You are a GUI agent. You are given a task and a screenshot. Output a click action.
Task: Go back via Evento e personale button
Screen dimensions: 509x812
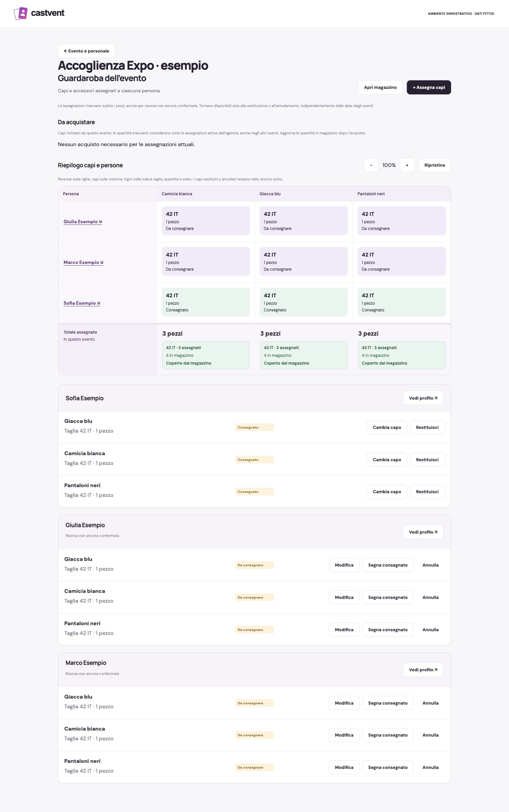click(x=87, y=51)
